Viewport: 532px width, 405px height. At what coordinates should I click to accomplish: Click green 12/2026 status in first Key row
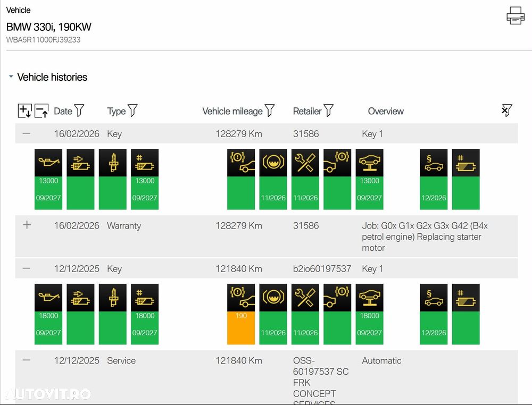pyautogui.click(x=434, y=193)
